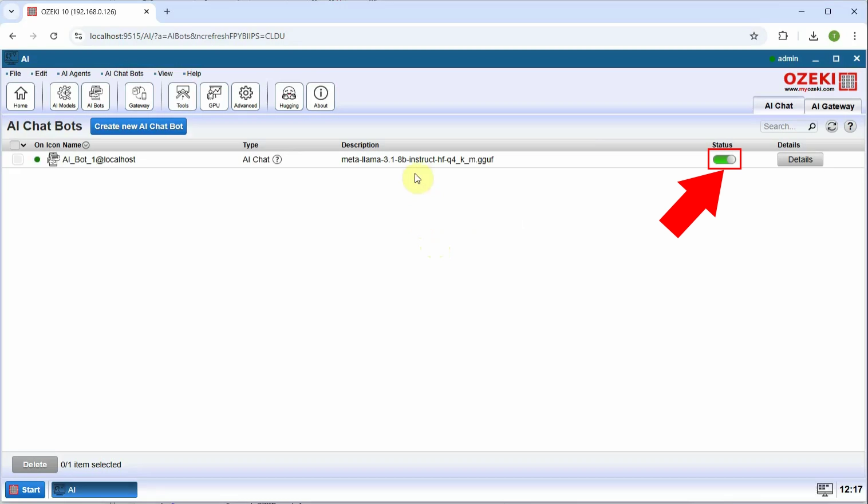Click the Type column header
Viewport: 868px width, 504px height.
pos(250,145)
